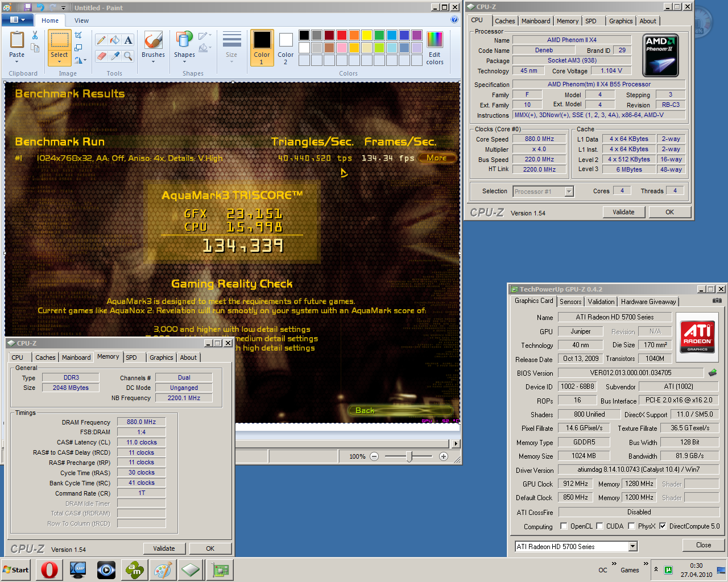Click the Undo arrow in Paint's title bar
Image resolution: width=728 pixels, height=582 pixels.
40,7
